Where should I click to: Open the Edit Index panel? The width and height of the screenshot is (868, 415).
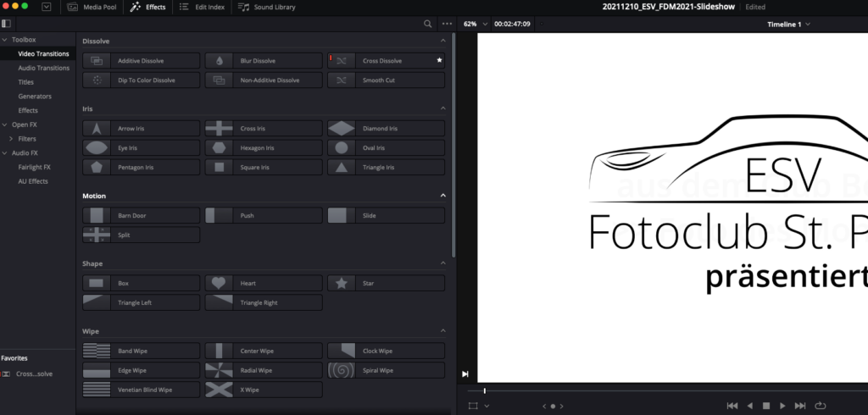(202, 7)
